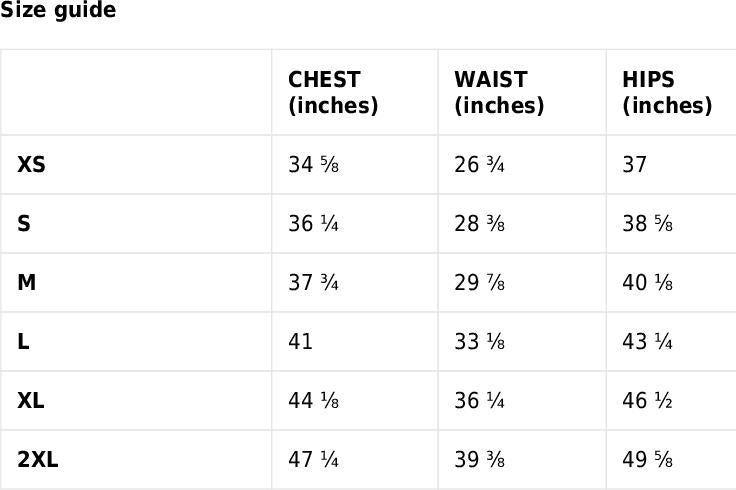Click the L size row label

tap(23, 342)
